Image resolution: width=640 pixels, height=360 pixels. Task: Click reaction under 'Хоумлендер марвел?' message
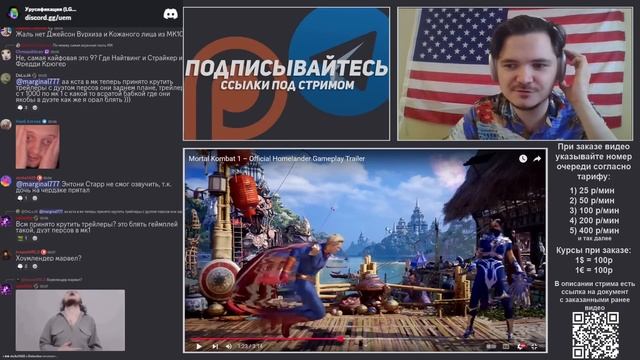pos(22,266)
